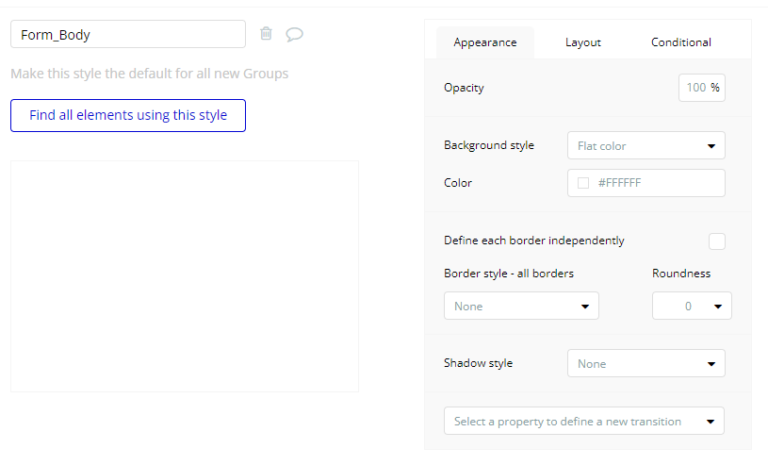Expand the Shadow style dropdown

point(645,364)
